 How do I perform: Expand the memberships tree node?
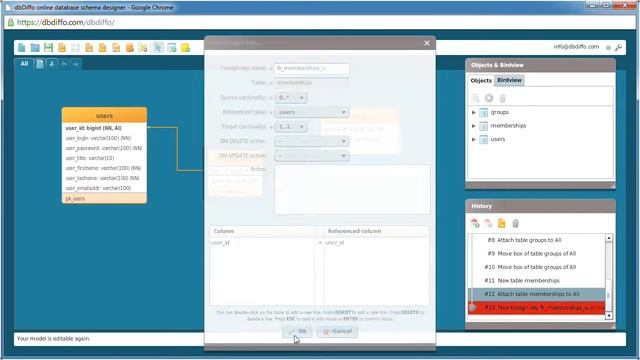tap(474, 126)
